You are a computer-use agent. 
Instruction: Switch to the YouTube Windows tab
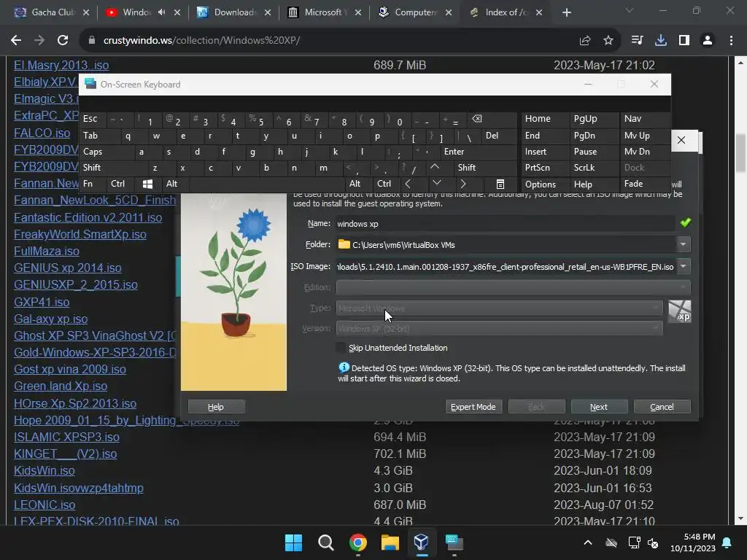click(x=138, y=12)
